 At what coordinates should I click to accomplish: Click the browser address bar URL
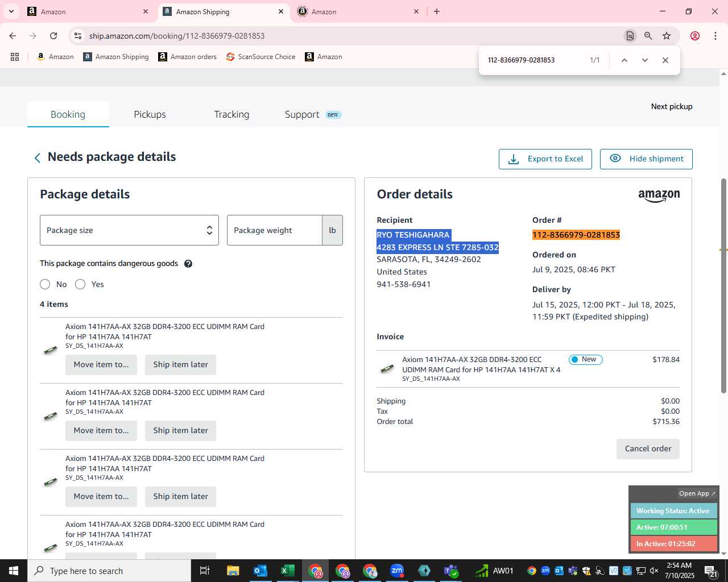(x=177, y=36)
